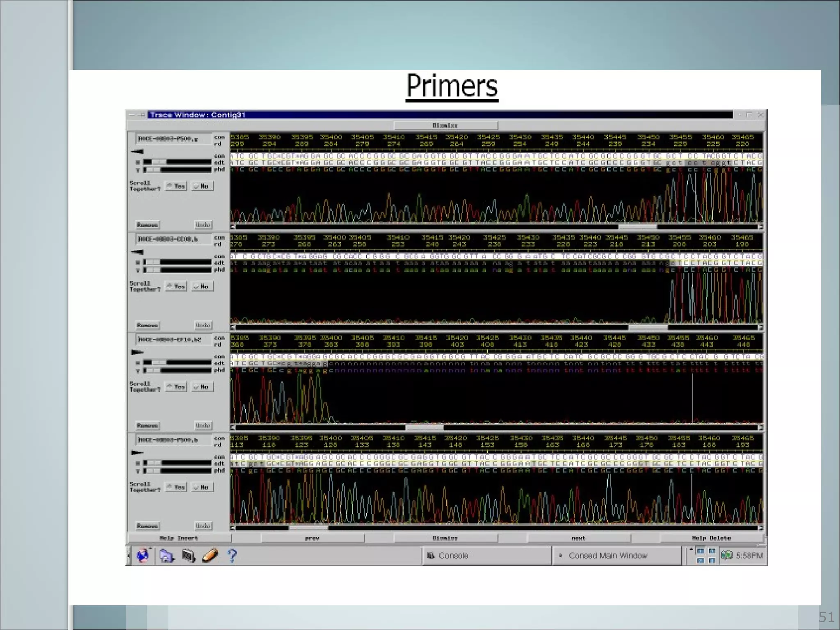The height and width of the screenshot is (630, 840).
Task: Click Remove button in the third trace panel
Action: coord(147,425)
